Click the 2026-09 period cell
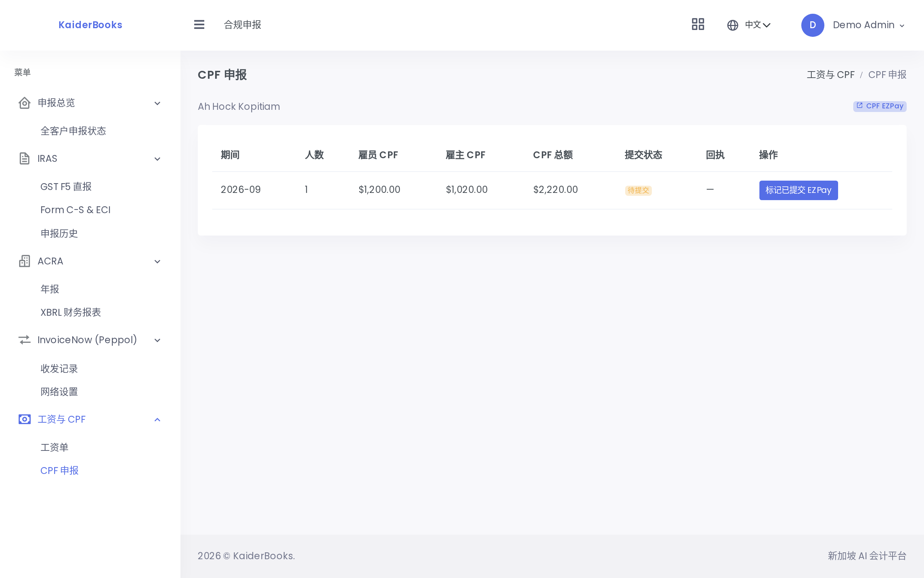The height and width of the screenshot is (578, 924). tap(240, 190)
